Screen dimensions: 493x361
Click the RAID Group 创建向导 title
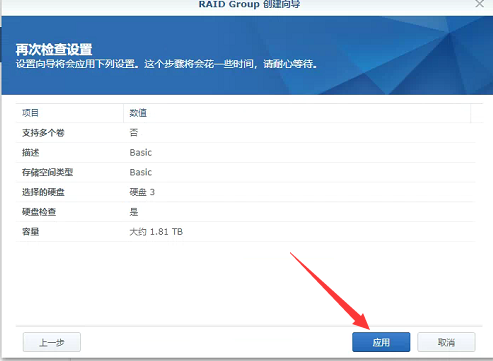(x=249, y=4)
